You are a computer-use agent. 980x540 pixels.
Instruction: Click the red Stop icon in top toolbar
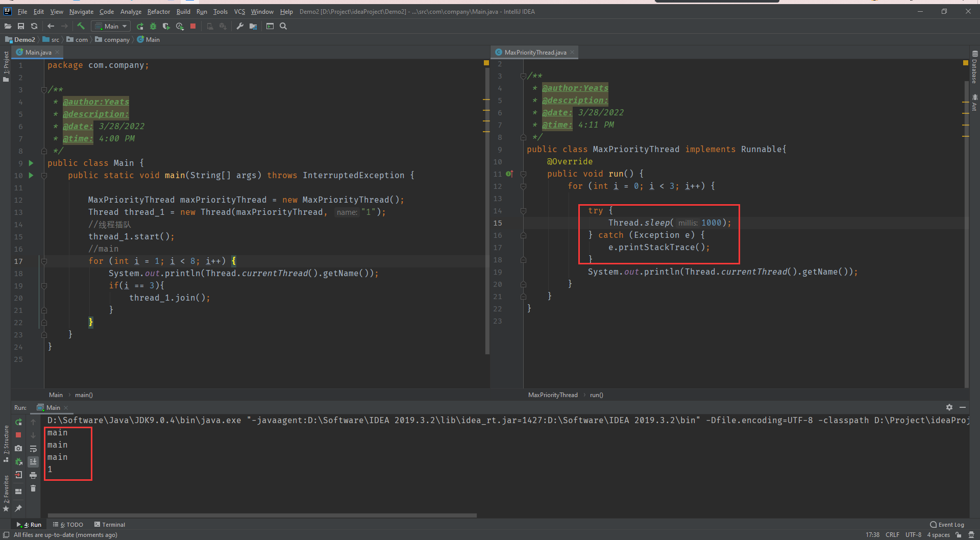[193, 26]
